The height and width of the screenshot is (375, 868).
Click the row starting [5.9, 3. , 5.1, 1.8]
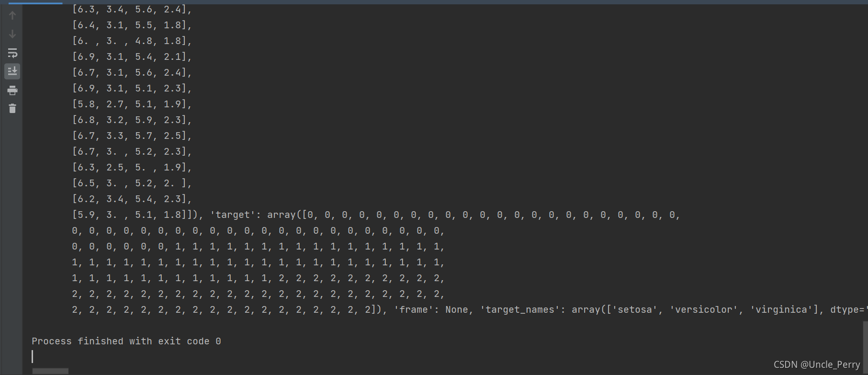click(x=376, y=215)
